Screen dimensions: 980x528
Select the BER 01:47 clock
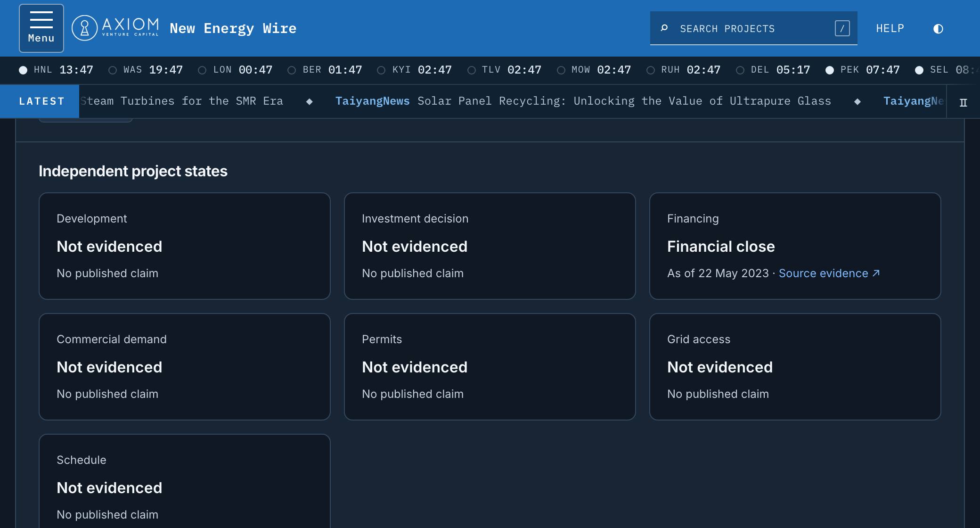(325, 70)
